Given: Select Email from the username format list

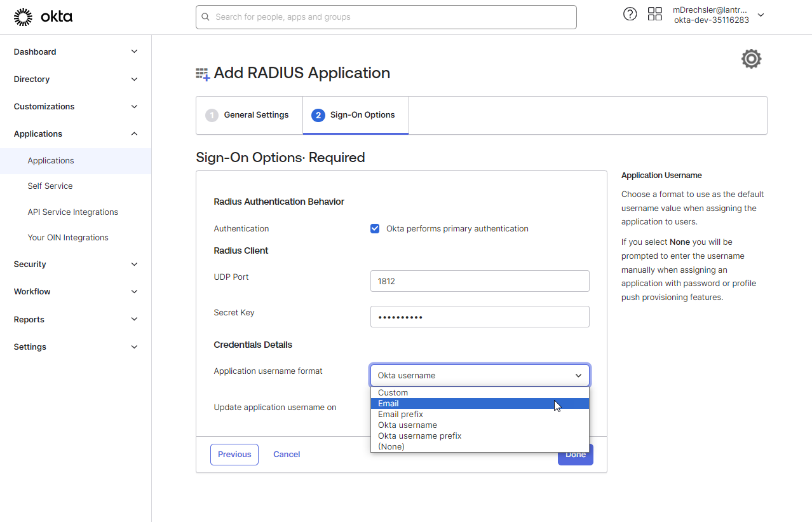Looking at the screenshot, I should tap(389, 404).
